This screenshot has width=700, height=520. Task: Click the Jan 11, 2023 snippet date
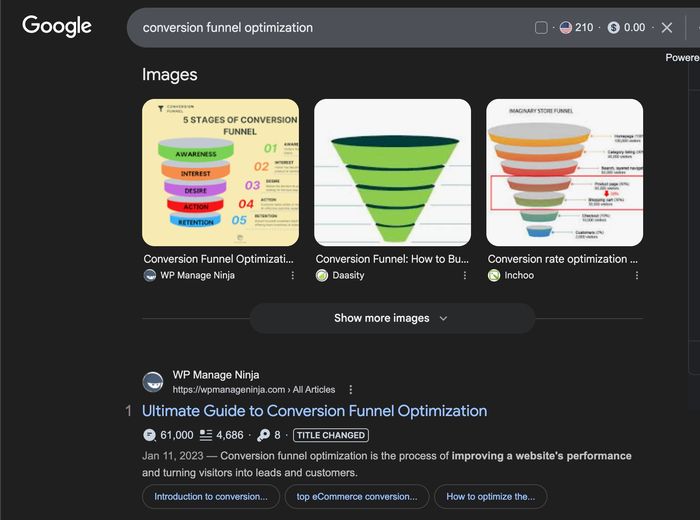click(x=172, y=456)
